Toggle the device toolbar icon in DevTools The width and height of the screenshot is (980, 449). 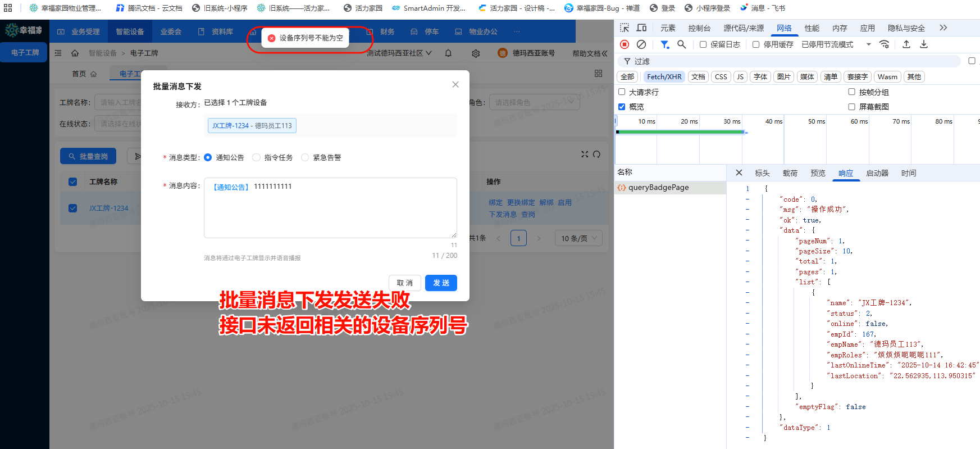click(641, 28)
